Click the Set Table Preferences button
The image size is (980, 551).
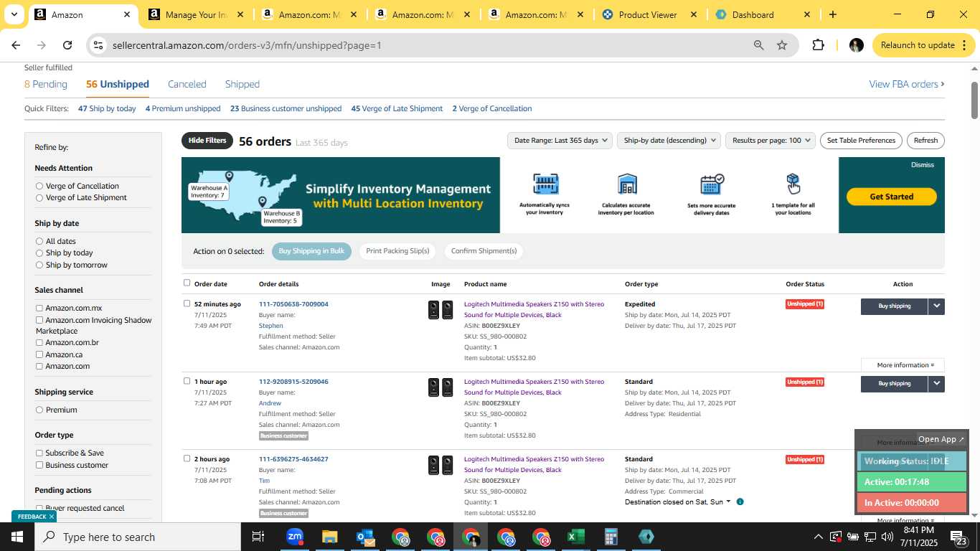tap(861, 141)
